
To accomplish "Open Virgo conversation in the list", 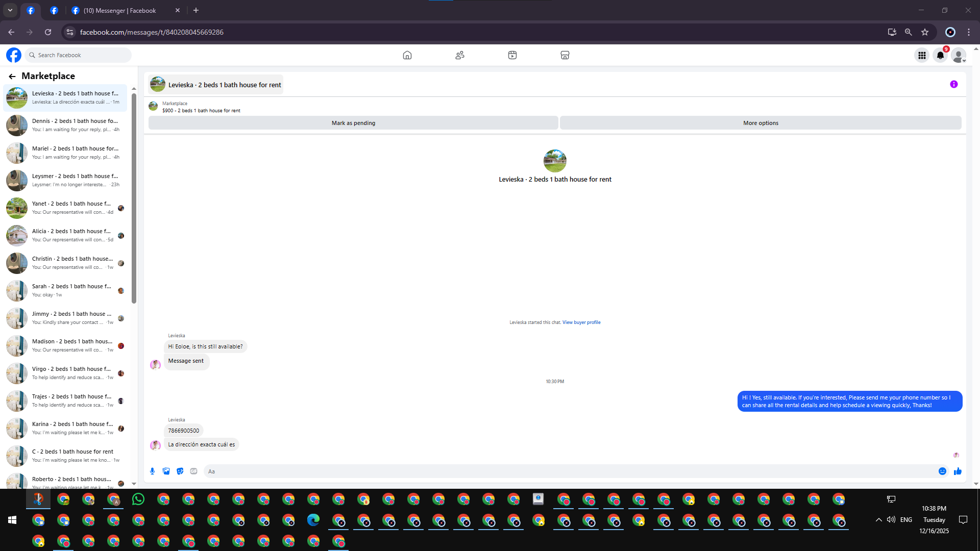I will (x=65, y=373).
